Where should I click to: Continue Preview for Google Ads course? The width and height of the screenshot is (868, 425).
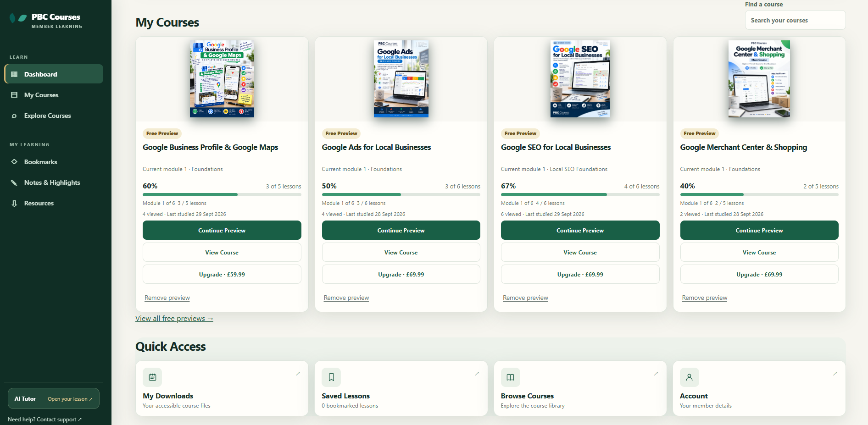tap(401, 230)
